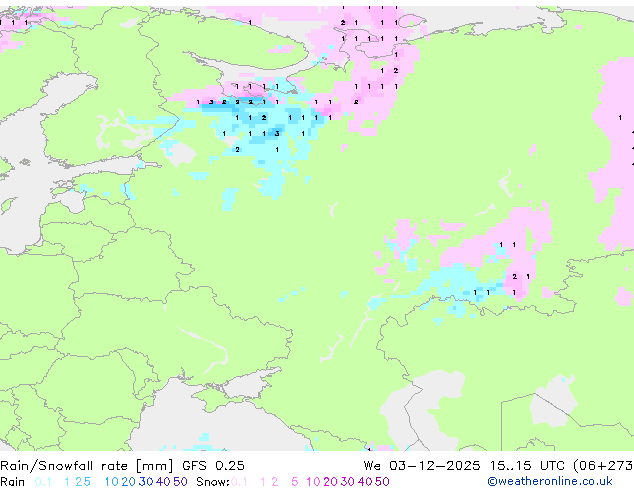Screen dimensions: 634x490
Task: Select the Snow 50 legend color value
Action: tap(382, 482)
